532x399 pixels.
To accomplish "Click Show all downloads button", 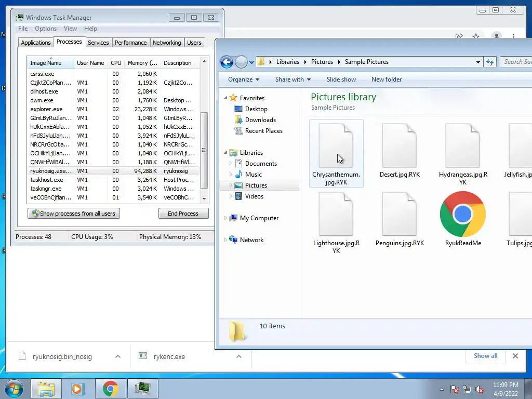I will point(486,356).
